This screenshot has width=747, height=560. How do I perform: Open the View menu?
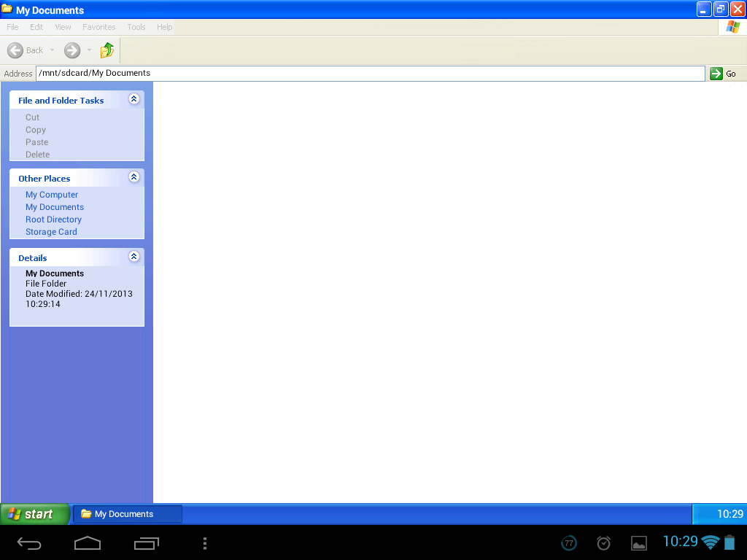point(63,27)
